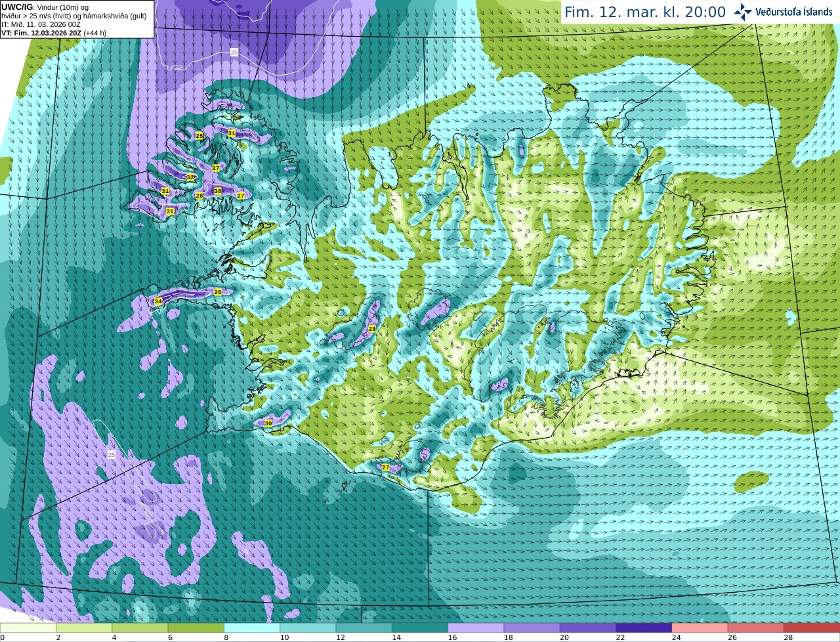Click the 'UWC/IG: Vindur (10m) og' title line
This screenshot has width=840, height=642.
tap(45, 7)
